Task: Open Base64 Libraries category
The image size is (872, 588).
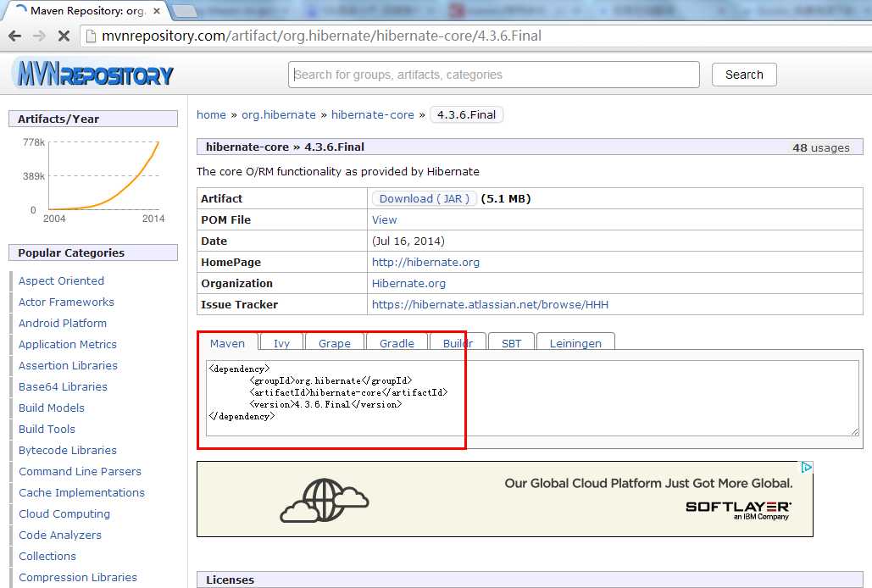Action: [63, 387]
